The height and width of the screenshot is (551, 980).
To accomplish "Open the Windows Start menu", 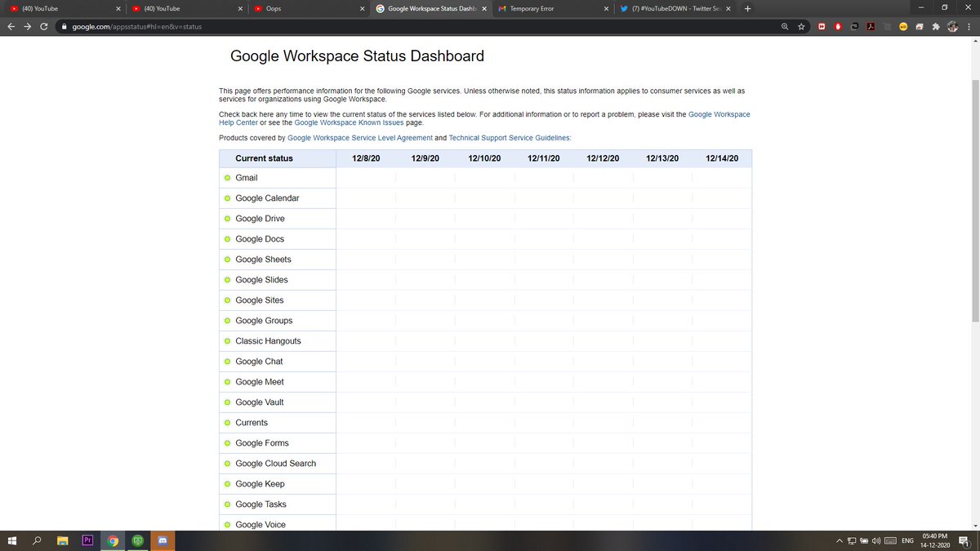I will [x=12, y=540].
